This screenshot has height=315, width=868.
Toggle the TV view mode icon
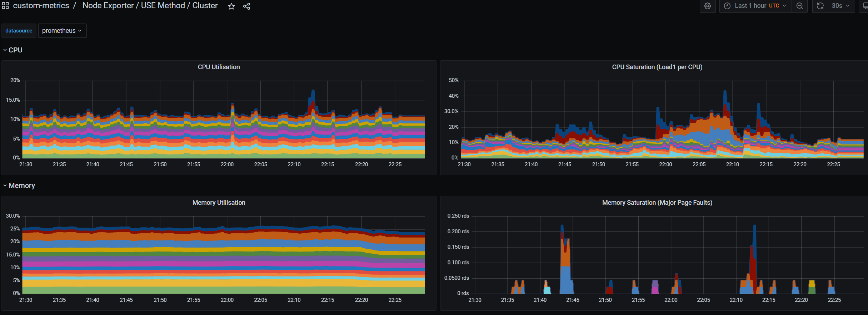click(x=865, y=6)
